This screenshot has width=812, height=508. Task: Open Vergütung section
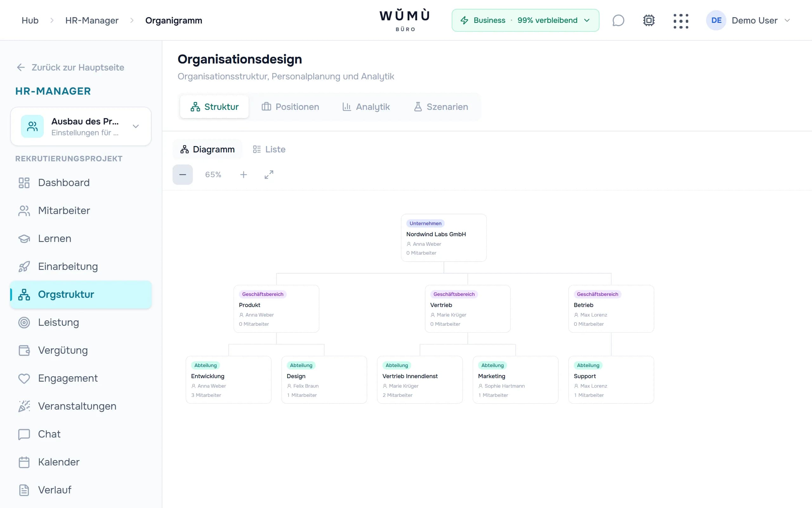[x=81, y=351]
